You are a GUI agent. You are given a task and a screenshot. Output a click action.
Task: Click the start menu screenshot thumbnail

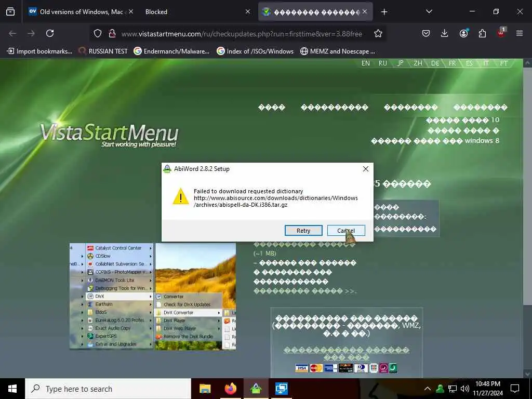click(153, 296)
